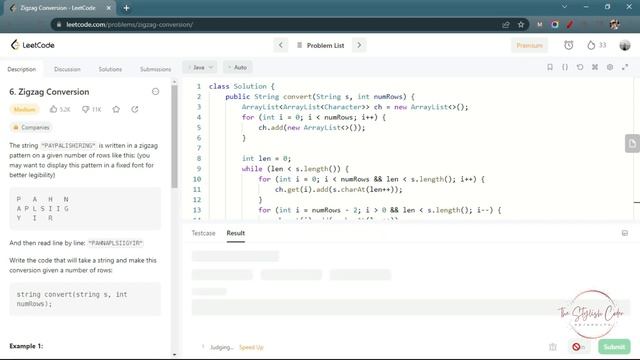The width and height of the screenshot is (640, 360).
Task: Click code line 9 while statement
Action: coord(295,169)
